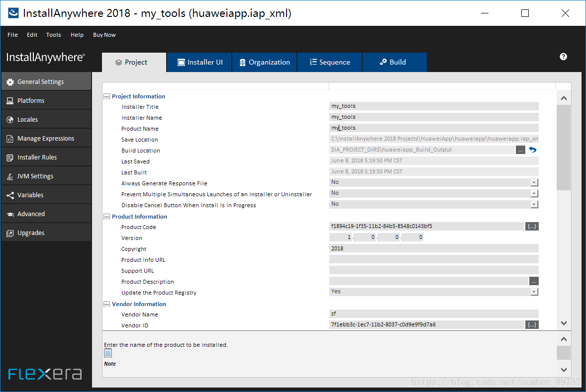Image resolution: width=586 pixels, height=392 pixels.
Task: Click the Vendor ID value field
Action: coord(427,325)
